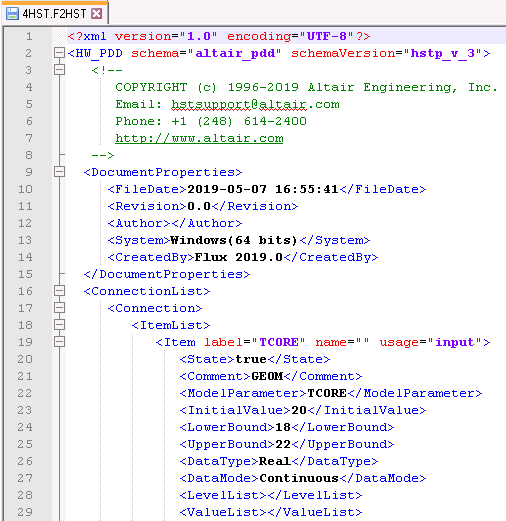506x521 pixels.
Task: Collapse the DocumentProperties fold marker
Action: (59, 172)
